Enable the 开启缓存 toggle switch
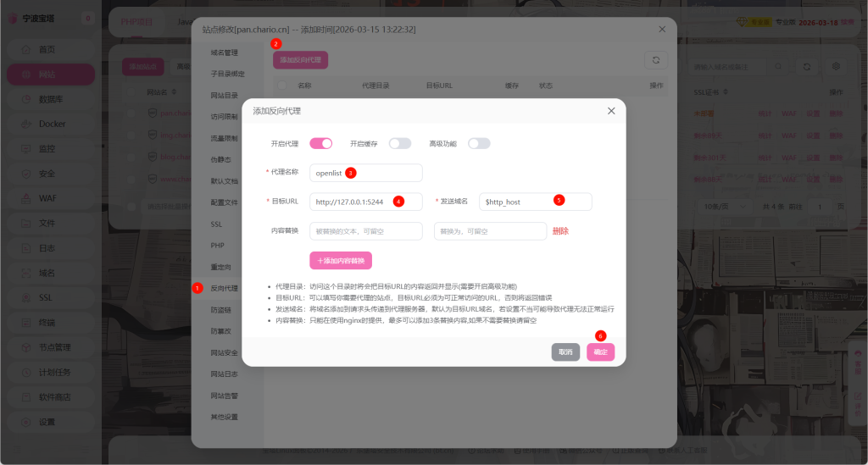868x465 pixels. coord(400,143)
